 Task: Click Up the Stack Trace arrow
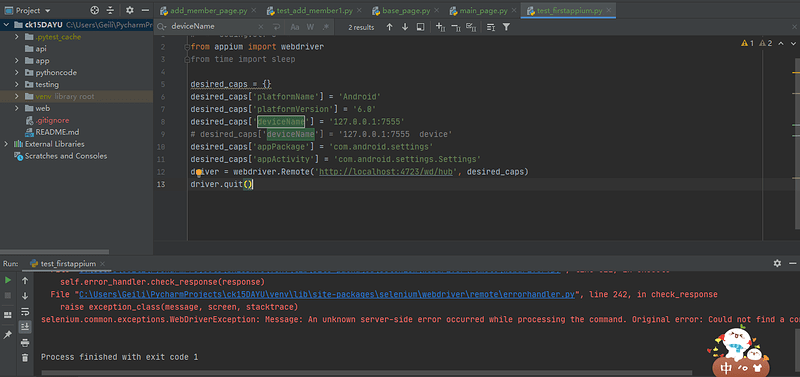24,280
